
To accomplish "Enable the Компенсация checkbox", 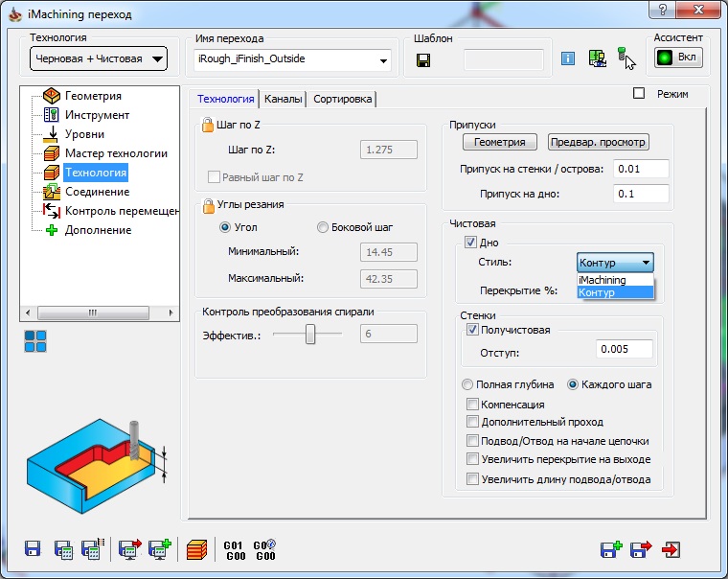I will [472, 404].
